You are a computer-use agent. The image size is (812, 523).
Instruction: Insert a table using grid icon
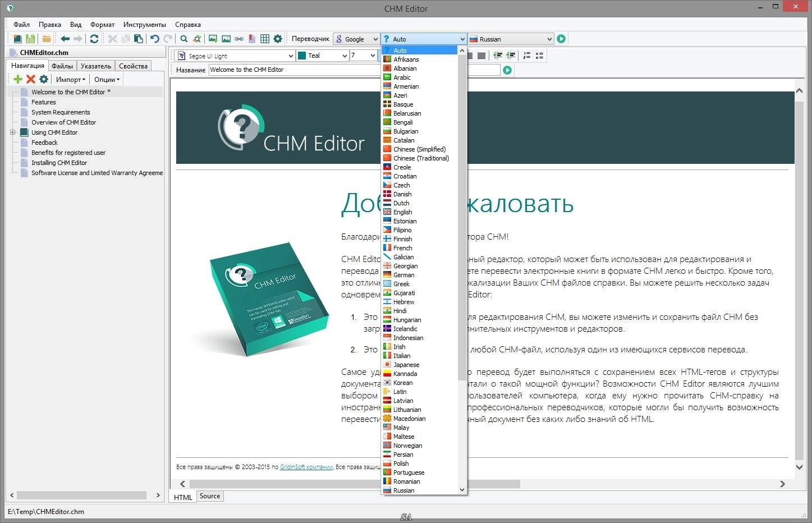[265, 39]
